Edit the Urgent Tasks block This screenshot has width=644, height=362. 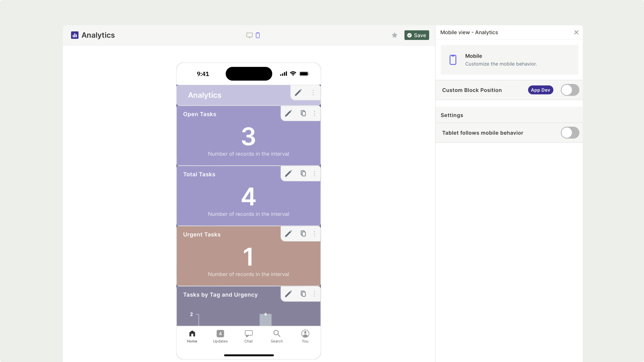[x=288, y=234]
